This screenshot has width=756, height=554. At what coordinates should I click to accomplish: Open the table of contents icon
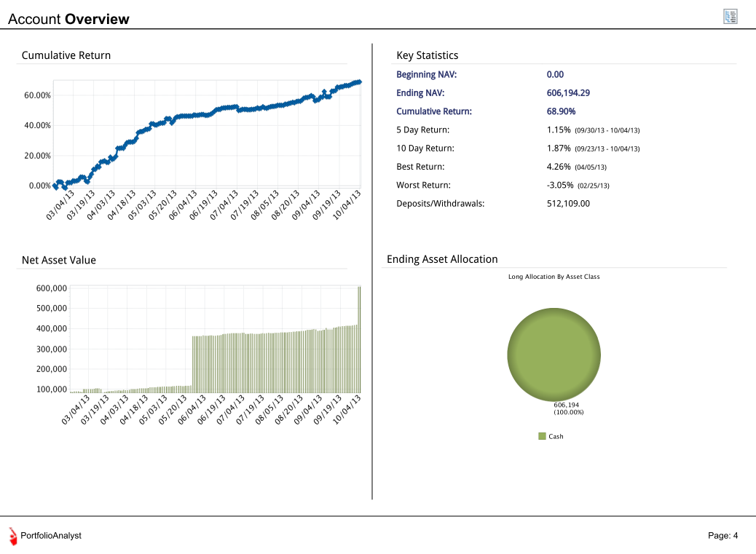tap(731, 16)
